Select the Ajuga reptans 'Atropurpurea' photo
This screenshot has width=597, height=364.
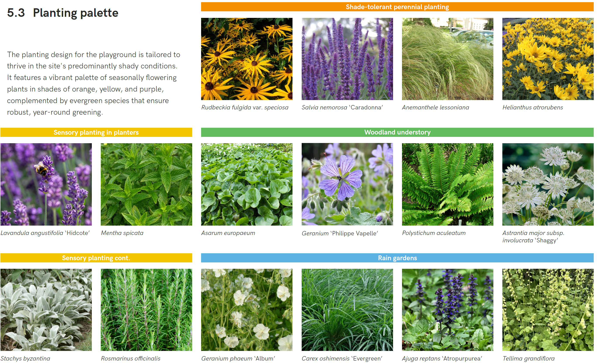[x=447, y=310]
